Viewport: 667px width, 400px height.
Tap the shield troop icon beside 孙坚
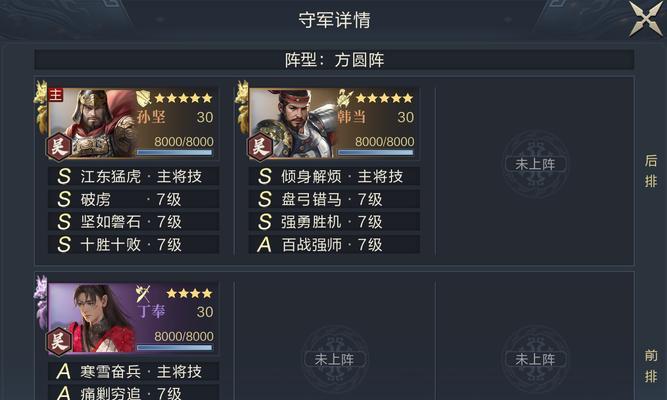click(x=144, y=98)
